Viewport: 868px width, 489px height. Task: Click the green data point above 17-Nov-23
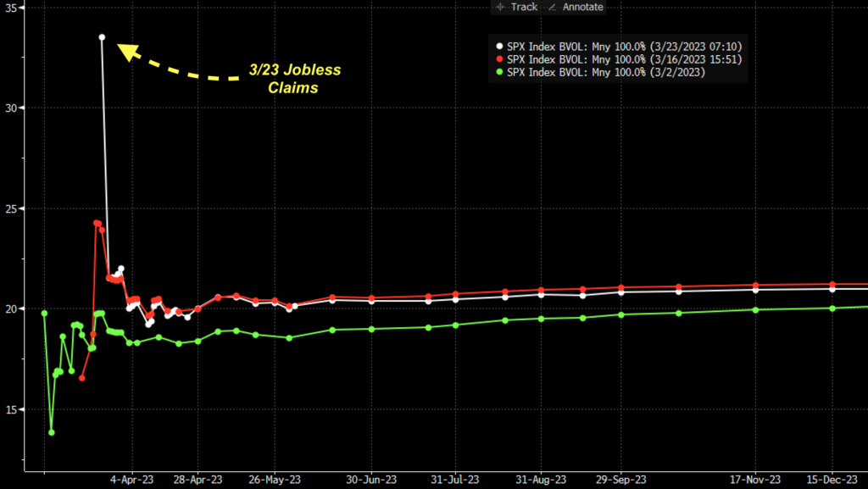point(755,309)
